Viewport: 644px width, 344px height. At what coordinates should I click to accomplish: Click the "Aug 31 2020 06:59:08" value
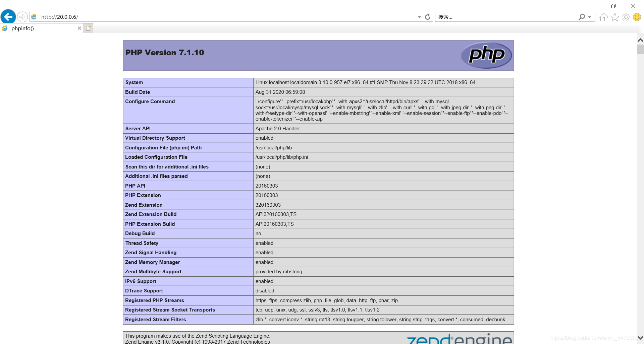click(x=280, y=92)
